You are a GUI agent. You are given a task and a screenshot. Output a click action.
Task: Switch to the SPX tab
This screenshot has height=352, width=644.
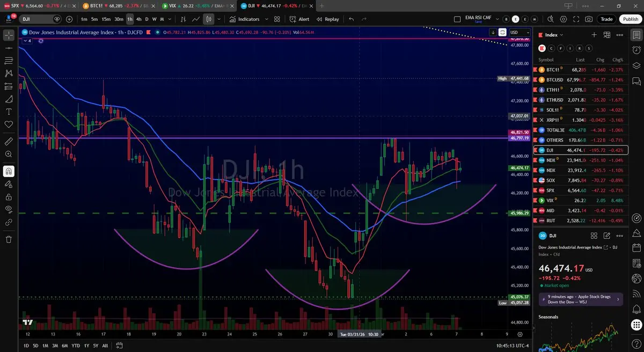[40, 6]
